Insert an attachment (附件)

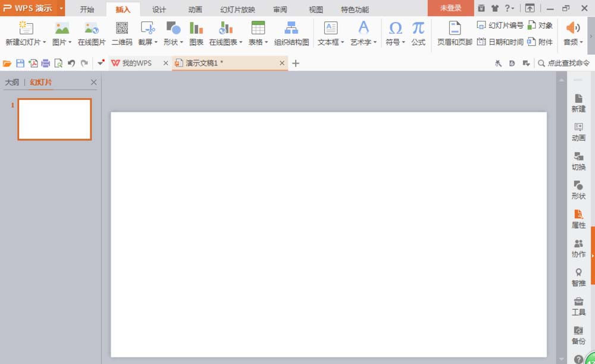point(540,42)
